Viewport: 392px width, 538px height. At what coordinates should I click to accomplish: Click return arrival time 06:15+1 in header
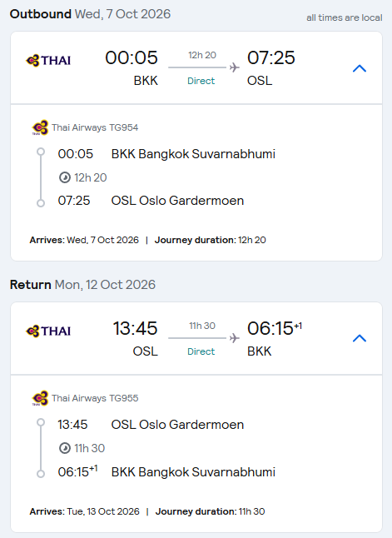275,328
